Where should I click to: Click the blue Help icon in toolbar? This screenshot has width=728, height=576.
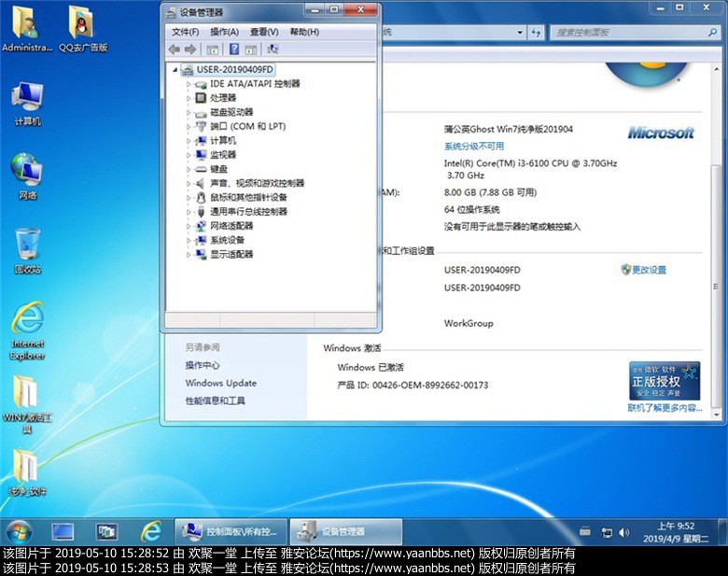pos(234,49)
